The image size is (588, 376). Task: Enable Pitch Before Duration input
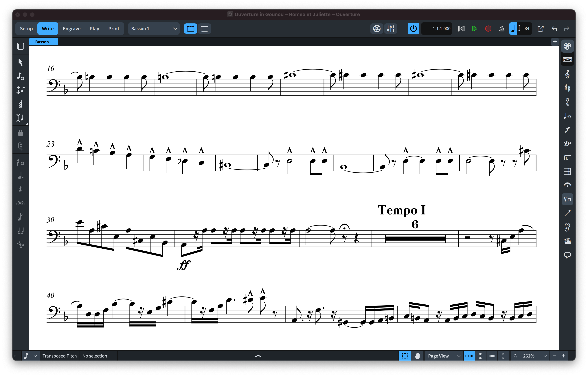[x=21, y=90]
